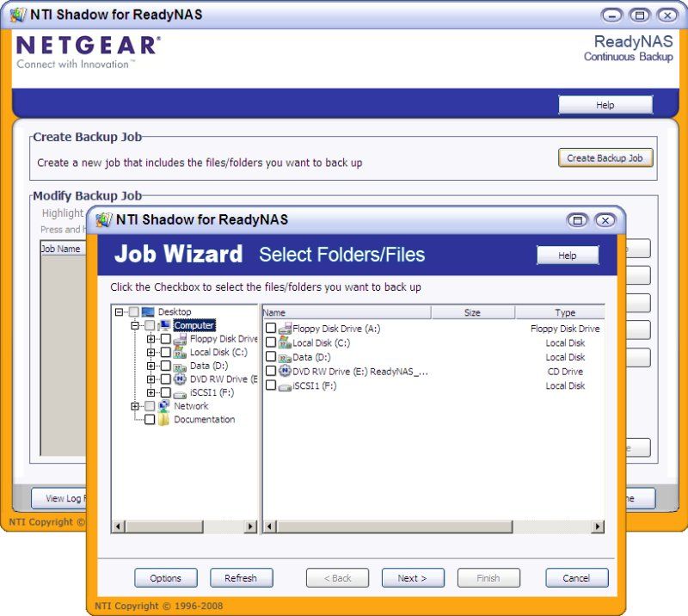This screenshot has width=688, height=616.
Task: Click iSCSI1 (F:) drive icon in tree
Action: click(x=180, y=393)
